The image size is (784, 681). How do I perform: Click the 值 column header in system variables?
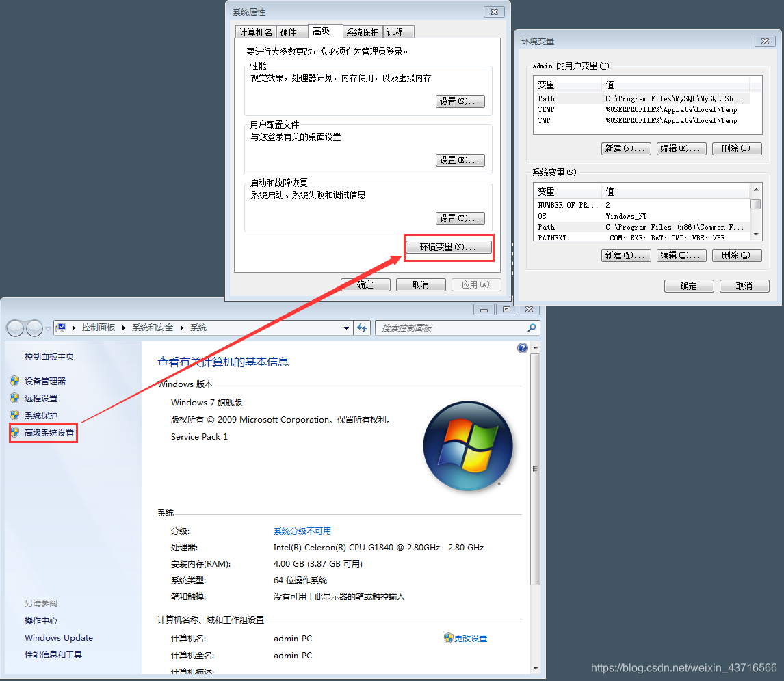675,191
